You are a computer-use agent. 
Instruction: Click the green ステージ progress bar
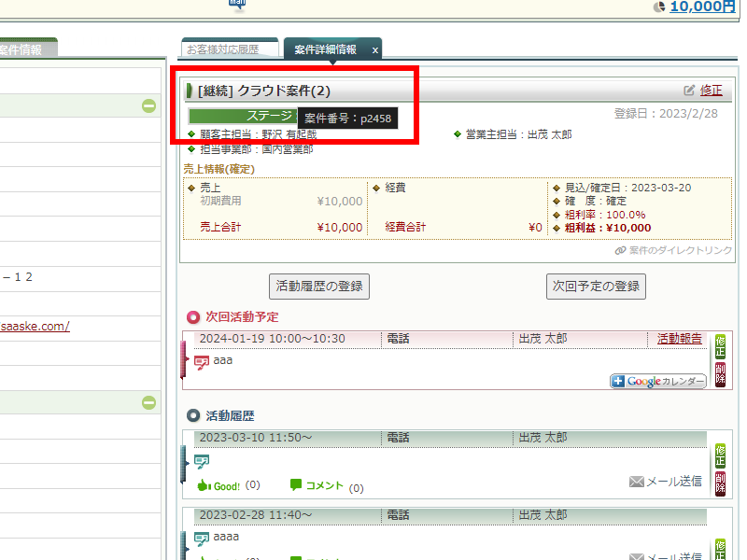[x=243, y=116]
